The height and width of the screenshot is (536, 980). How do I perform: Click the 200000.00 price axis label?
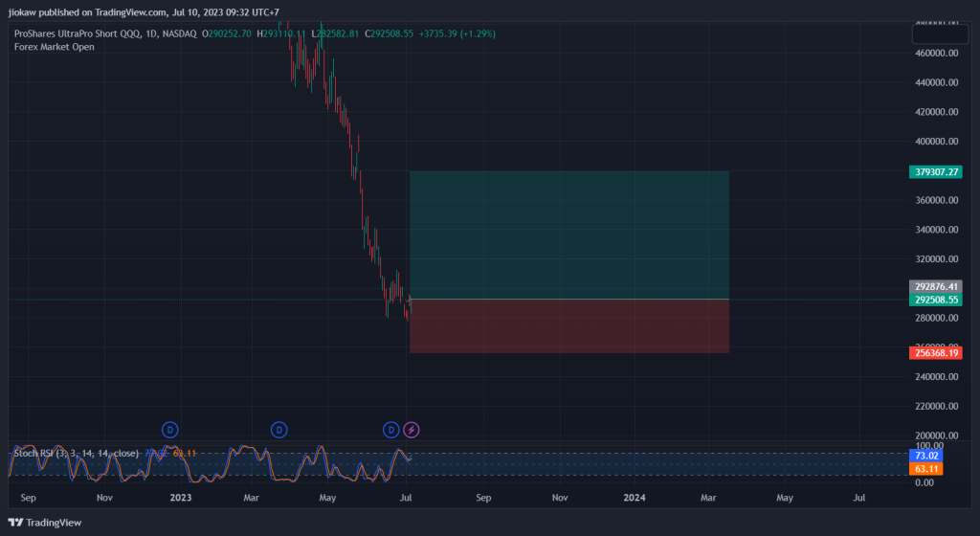coord(937,435)
